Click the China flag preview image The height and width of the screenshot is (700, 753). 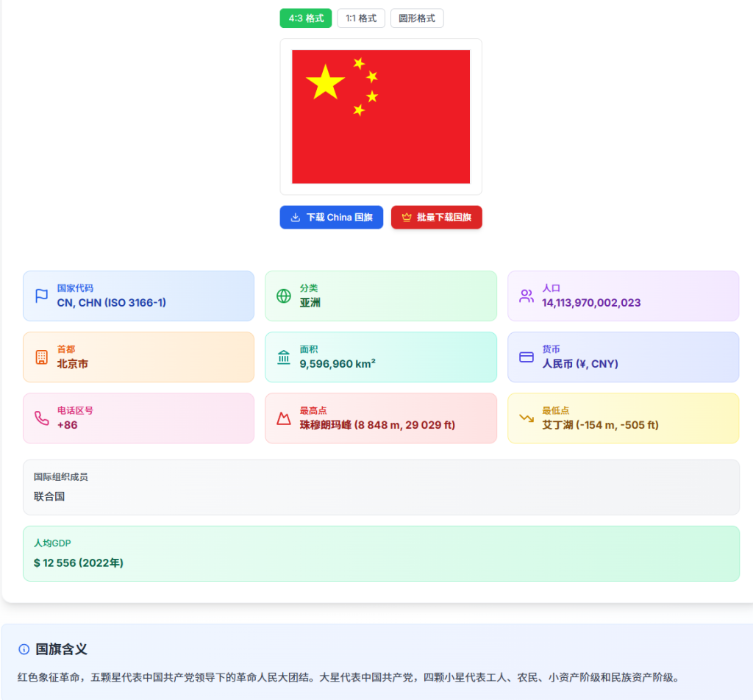tap(381, 116)
